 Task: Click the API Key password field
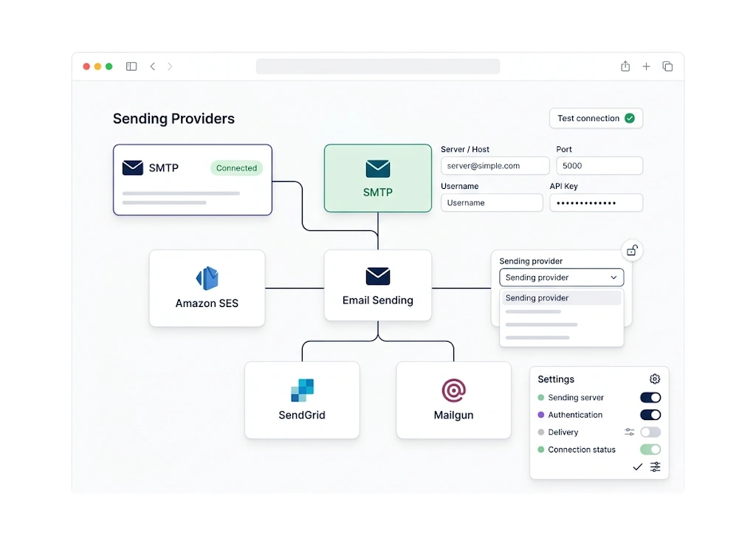click(597, 203)
